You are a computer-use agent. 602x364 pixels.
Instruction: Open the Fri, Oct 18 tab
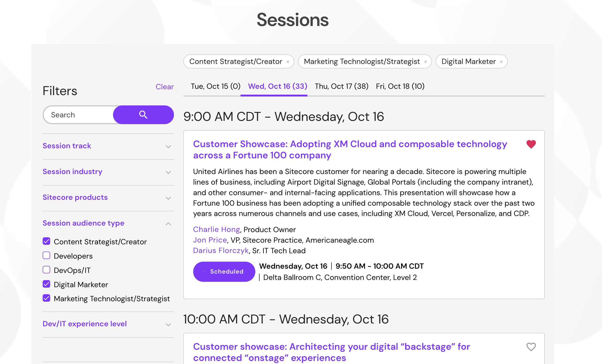pos(400,86)
